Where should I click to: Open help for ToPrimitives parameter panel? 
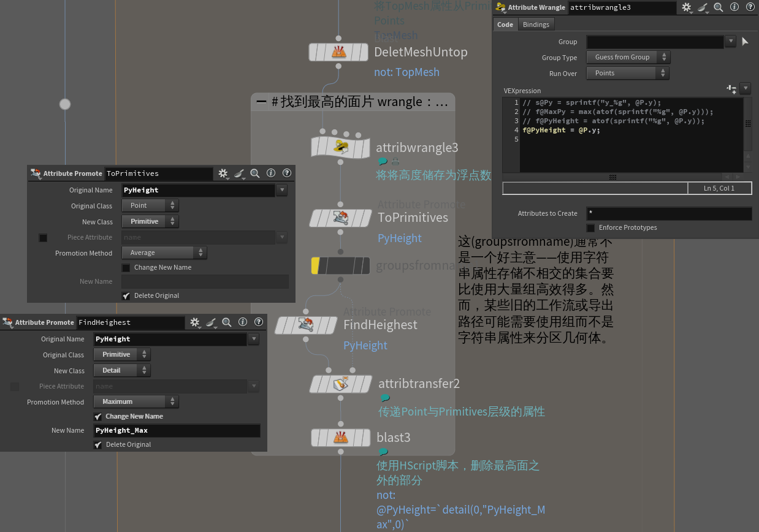tap(286, 173)
